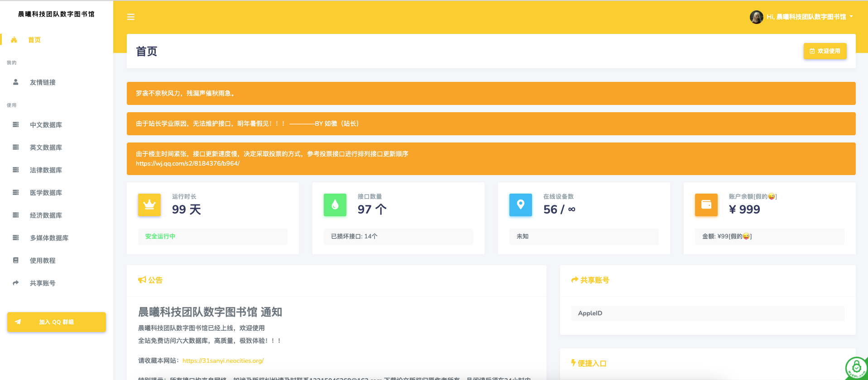Click the blue location pin icon
Viewport: 868px width, 380px height.
click(521, 205)
